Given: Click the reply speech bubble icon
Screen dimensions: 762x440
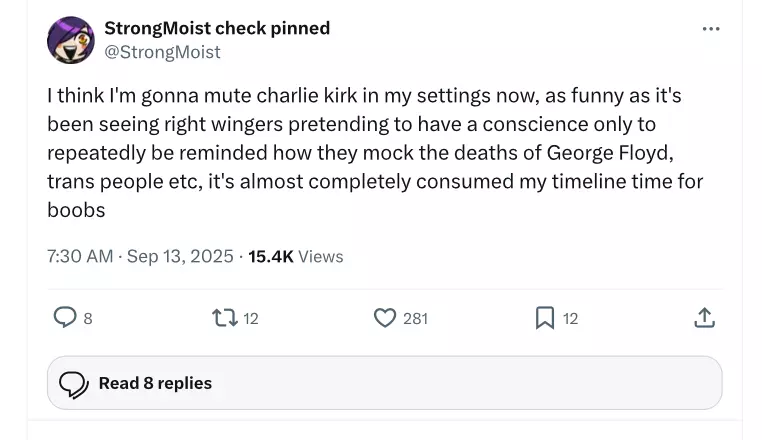Looking at the screenshot, I should 65,317.
